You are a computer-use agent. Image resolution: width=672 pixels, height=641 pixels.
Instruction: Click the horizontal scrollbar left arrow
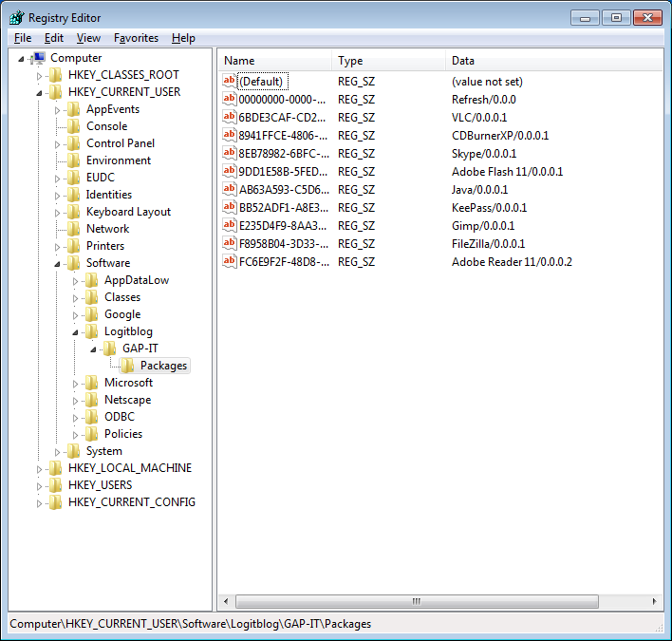(x=226, y=601)
